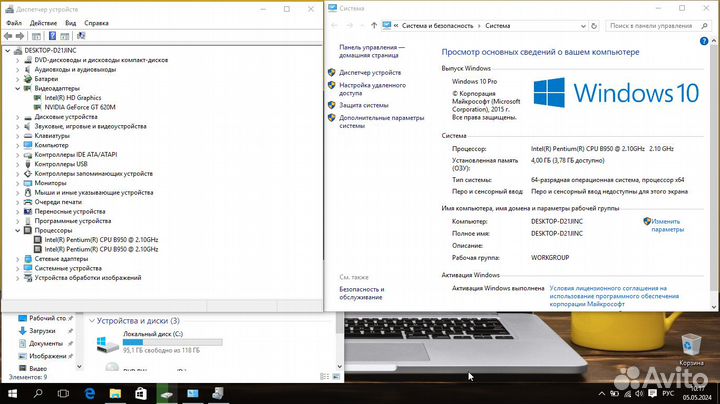Click the РУС language indicator
This screenshot has height=404, width=720.
668,394
